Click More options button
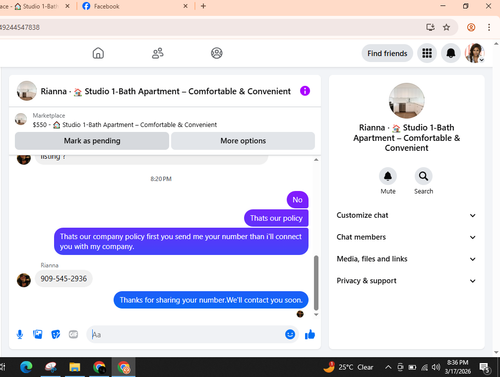 (243, 141)
